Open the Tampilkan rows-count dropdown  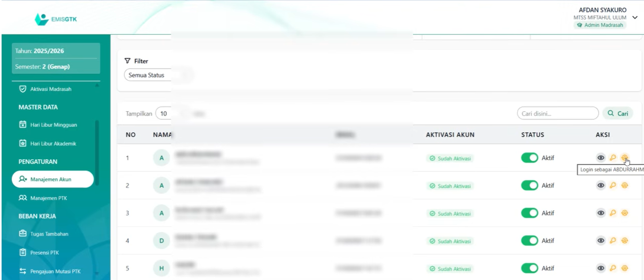pos(173,113)
